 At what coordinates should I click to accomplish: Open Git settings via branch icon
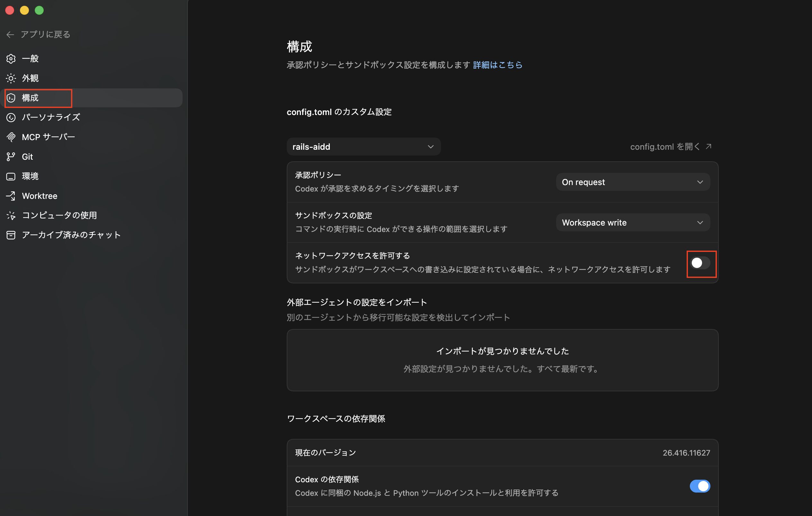point(11,157)
